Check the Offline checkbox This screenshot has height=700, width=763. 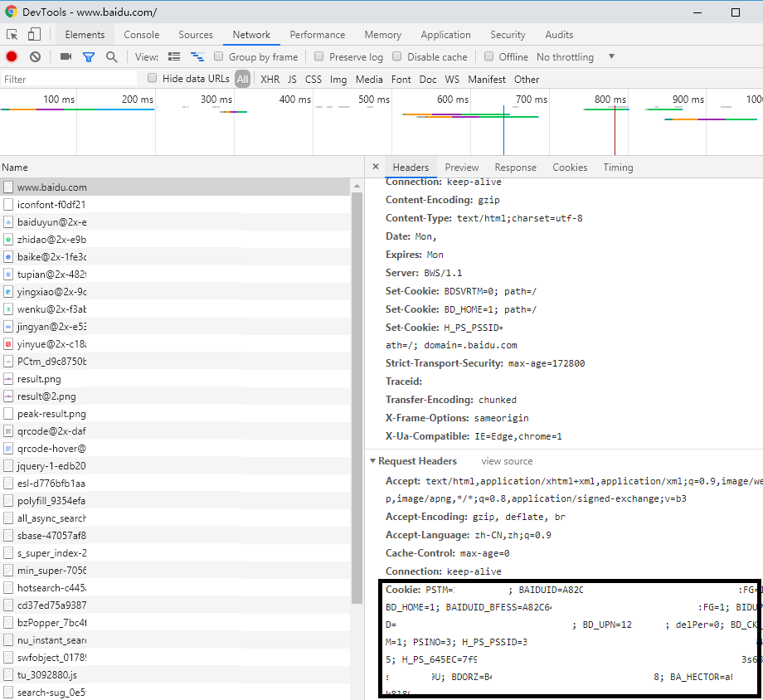pos(489,56)
